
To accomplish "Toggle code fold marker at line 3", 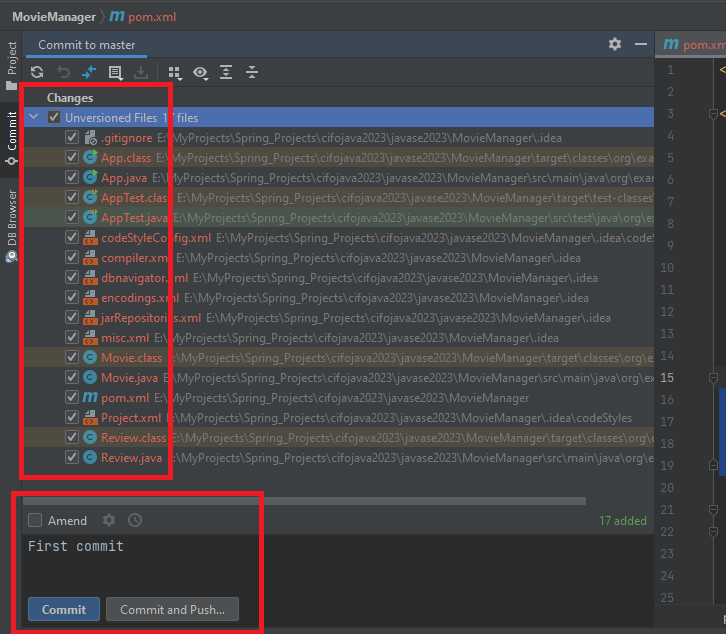I will coord(713,113).
